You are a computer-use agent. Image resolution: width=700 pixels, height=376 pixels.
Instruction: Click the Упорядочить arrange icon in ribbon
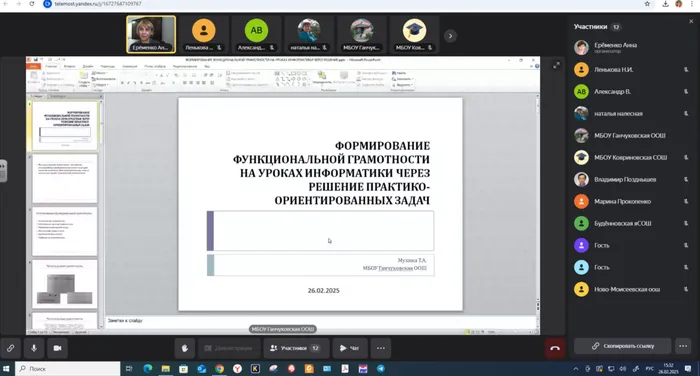(322, 78)
